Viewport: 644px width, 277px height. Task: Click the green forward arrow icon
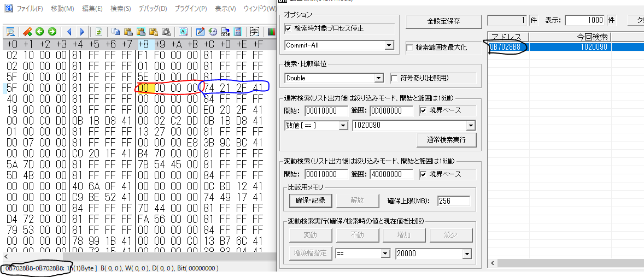pos(52,32)
